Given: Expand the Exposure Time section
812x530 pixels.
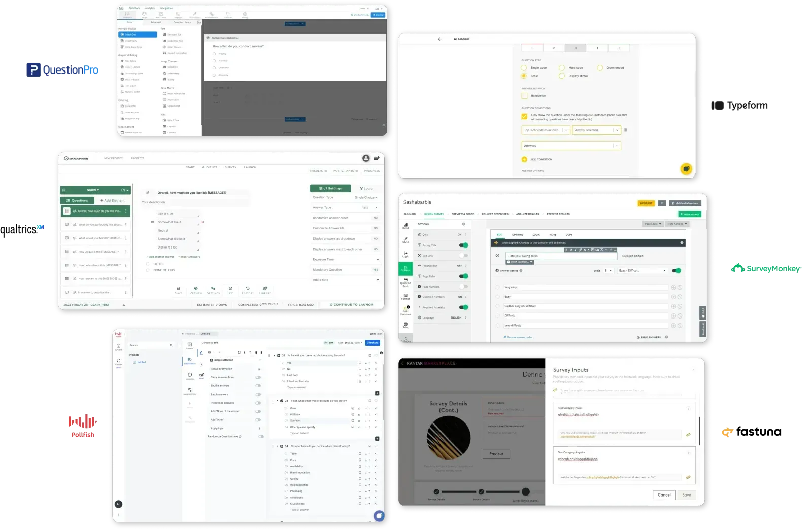Looking at the screenshot, I should pyautogui.click(x=378, y=259).
